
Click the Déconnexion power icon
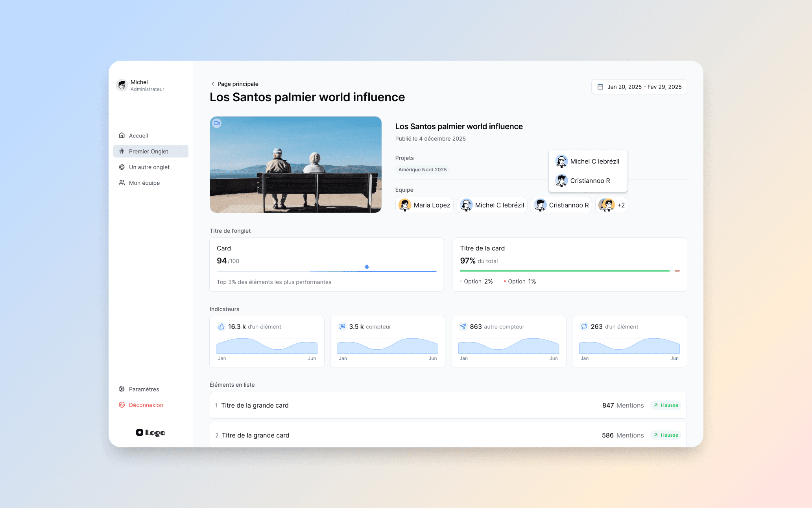tap(122, 405)
